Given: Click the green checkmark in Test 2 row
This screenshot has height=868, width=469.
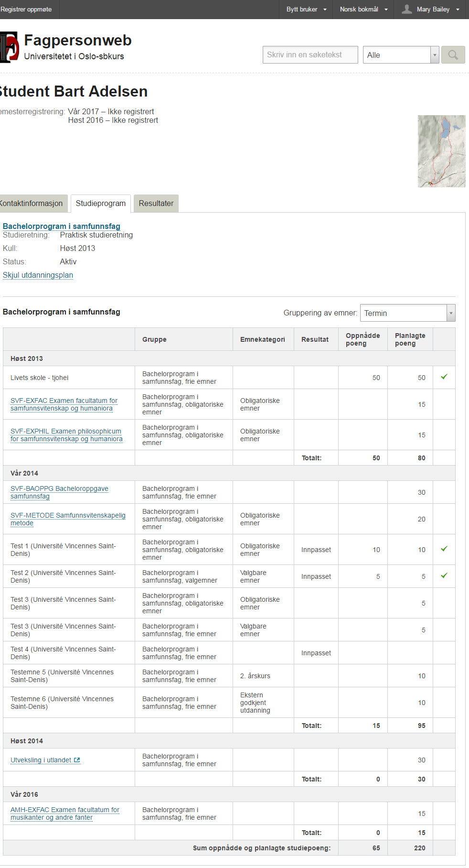Looking at the screenshot, I should point(444,575).
